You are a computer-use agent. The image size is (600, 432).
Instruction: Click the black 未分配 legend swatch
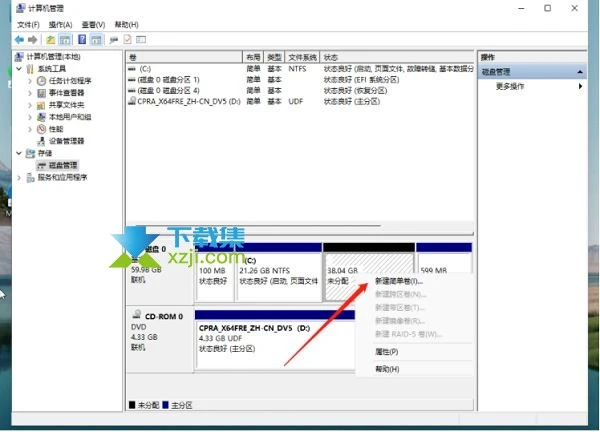point(132,405)
